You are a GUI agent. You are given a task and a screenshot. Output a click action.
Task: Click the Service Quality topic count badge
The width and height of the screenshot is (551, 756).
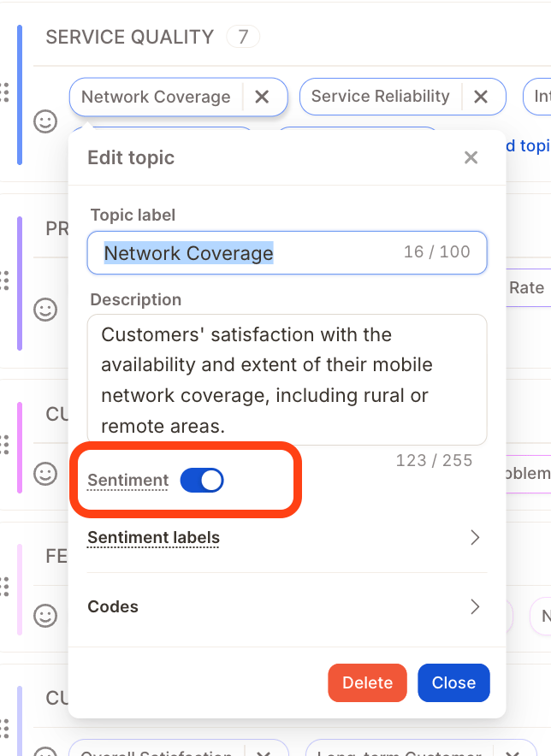pyautogui.click(x=243, y=37)
